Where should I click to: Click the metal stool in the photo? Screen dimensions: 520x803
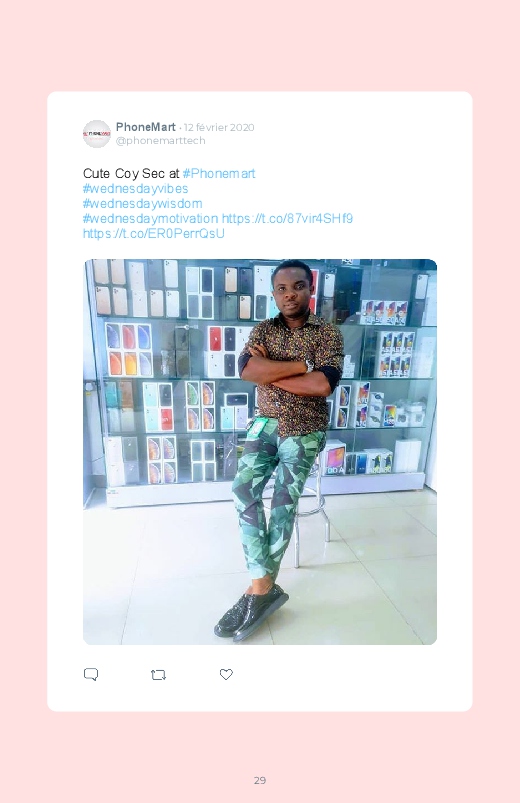tap(311, 507)
